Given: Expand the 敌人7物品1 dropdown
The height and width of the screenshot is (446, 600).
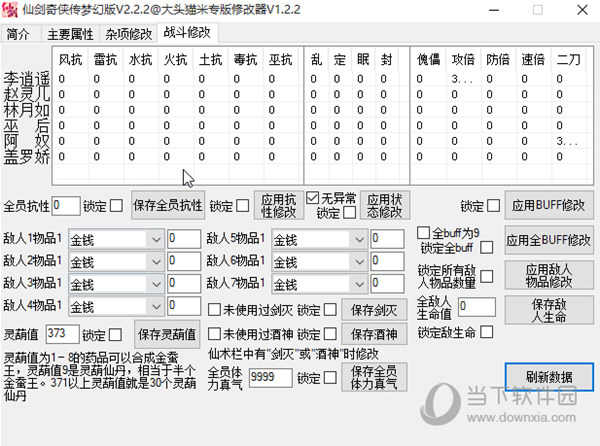Looking at the screenshot, I should 320,284.
